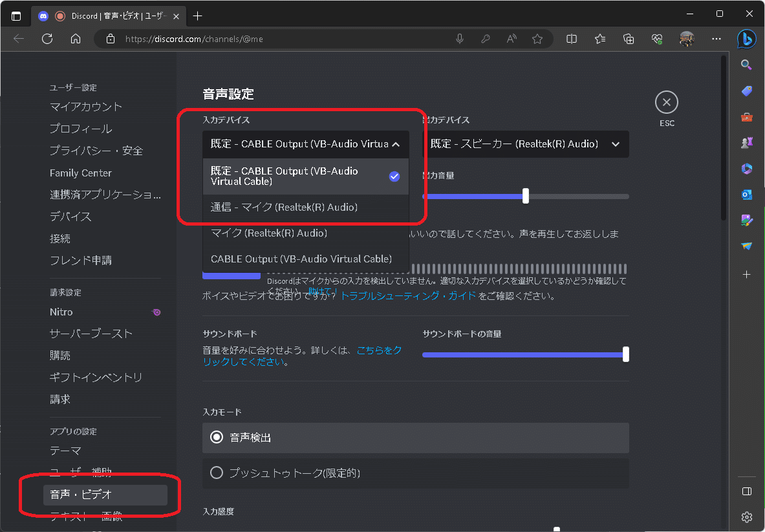Open sidebar games chess icon
The height and width of the screenshot is (532, 765).
(x=746, y=142)
